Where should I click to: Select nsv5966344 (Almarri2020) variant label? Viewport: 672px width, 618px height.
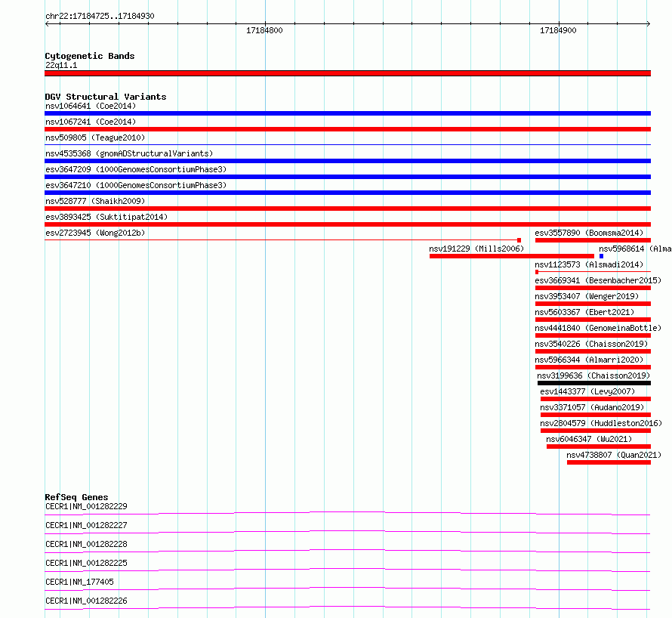[x=589, y=360]
